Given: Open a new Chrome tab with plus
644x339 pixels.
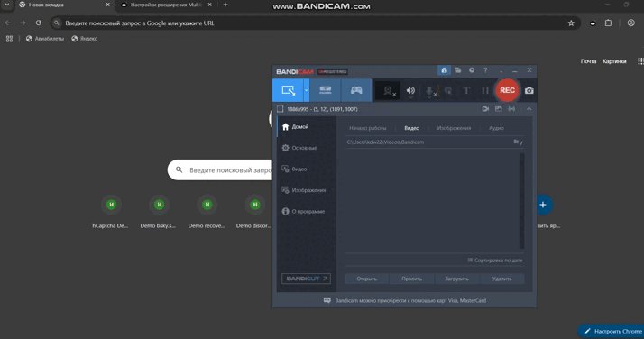Looking at the screenshot, I should point(225,5).
